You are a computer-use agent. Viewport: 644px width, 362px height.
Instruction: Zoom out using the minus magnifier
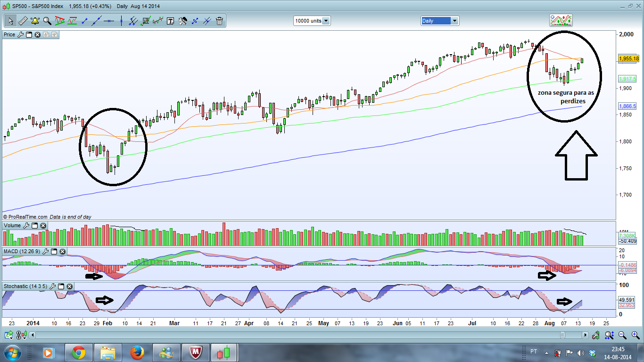click(x=622, y=335)
